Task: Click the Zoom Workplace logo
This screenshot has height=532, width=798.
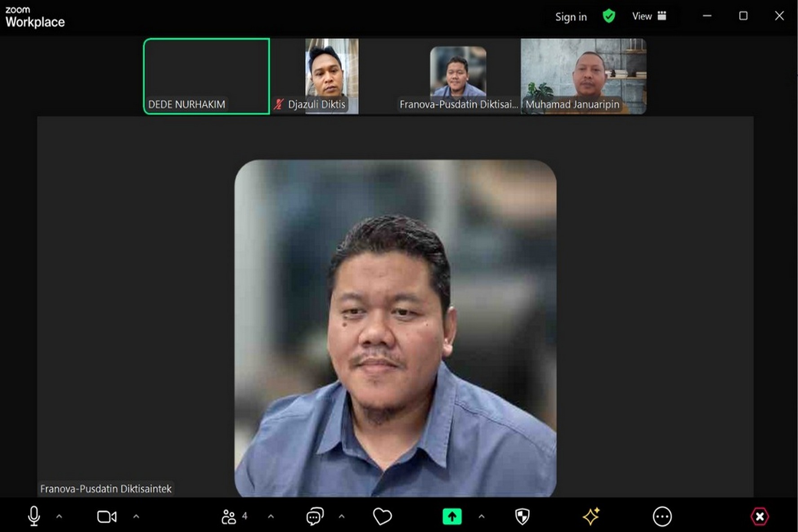Action: click(35, 17)
